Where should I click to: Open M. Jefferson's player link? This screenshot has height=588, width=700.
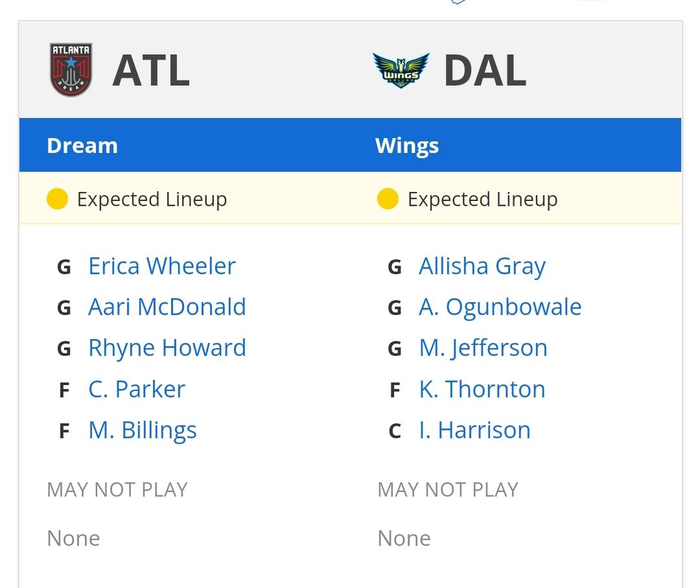pyautogui.click(x=483, y=347)
